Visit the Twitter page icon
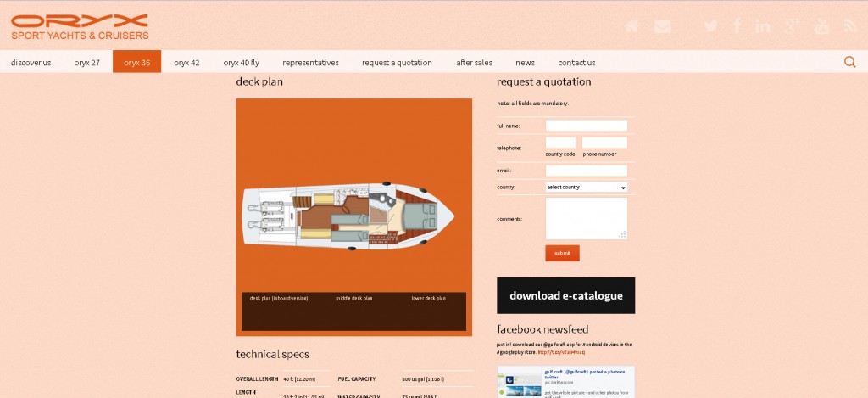The width and height of the screenshot is (868, 398). click(710, 26)
